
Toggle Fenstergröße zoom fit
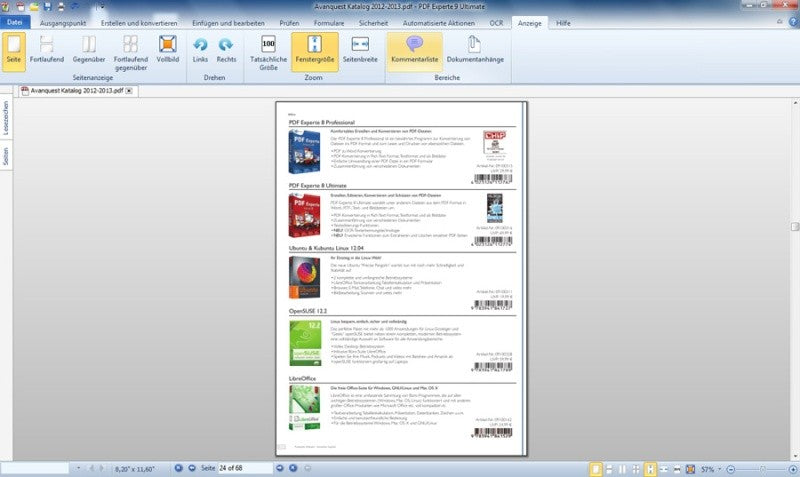(315, 51)
